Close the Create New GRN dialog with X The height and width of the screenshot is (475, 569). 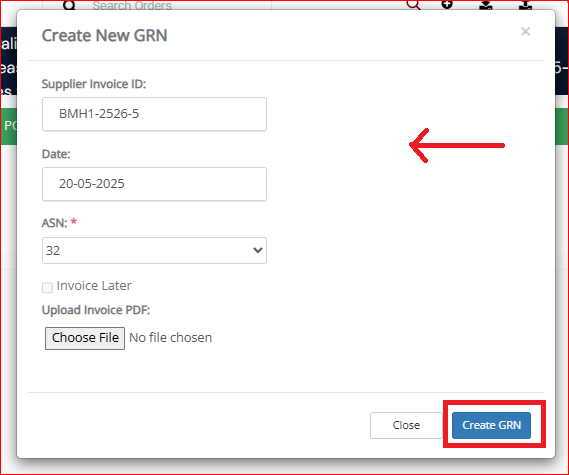point(525,32)
